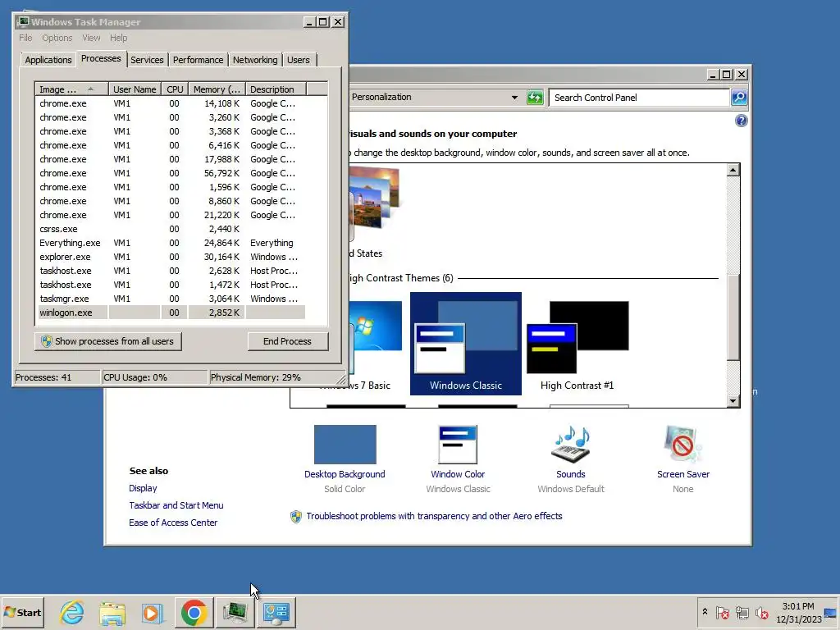Click the Control Panel taskbar icon
Viewport: 840px width, 630px height.
click(276, 612)
